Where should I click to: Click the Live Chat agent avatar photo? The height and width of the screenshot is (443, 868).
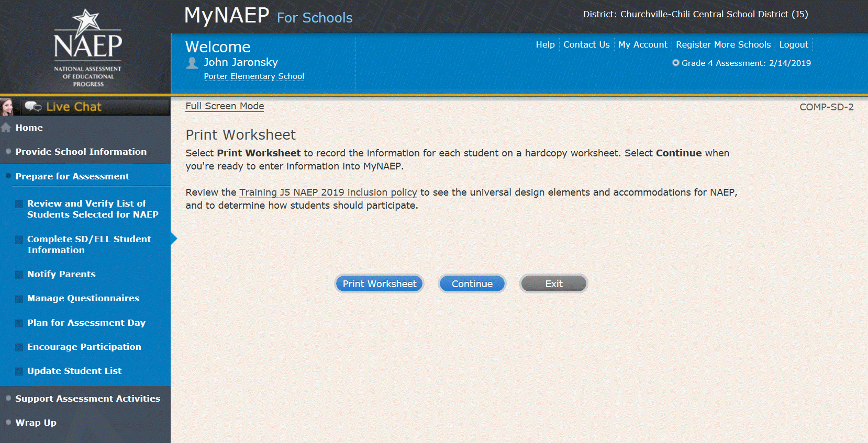point(7,107)
